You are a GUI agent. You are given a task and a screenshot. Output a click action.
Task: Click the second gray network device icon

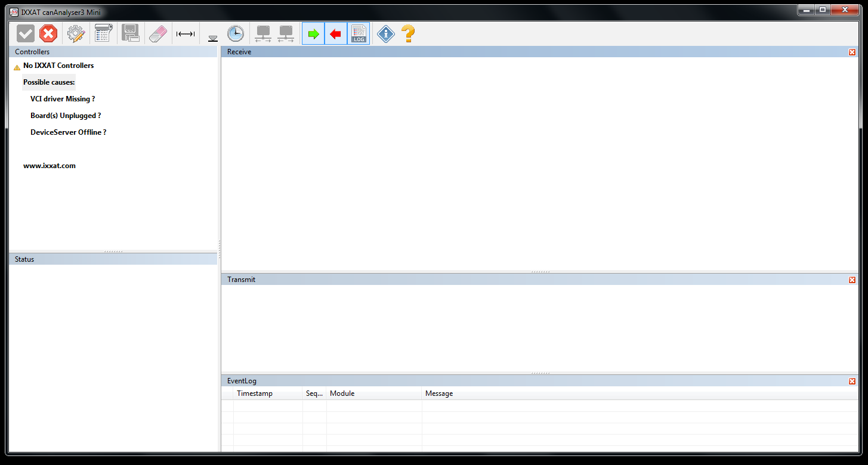286,34
